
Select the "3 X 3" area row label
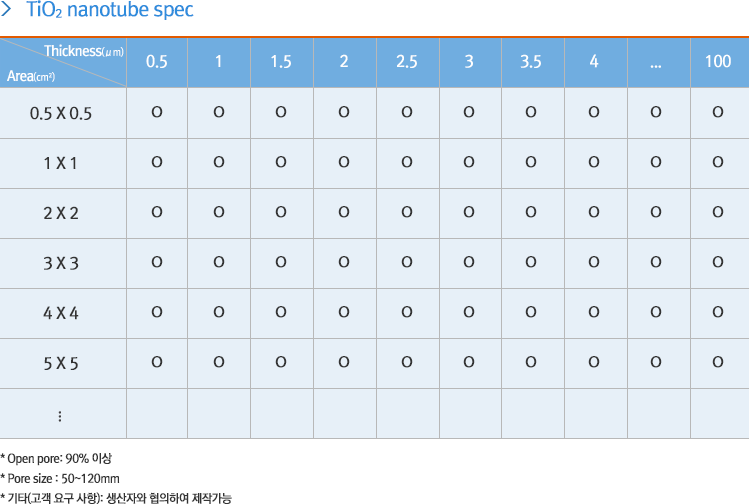point(62,263)
